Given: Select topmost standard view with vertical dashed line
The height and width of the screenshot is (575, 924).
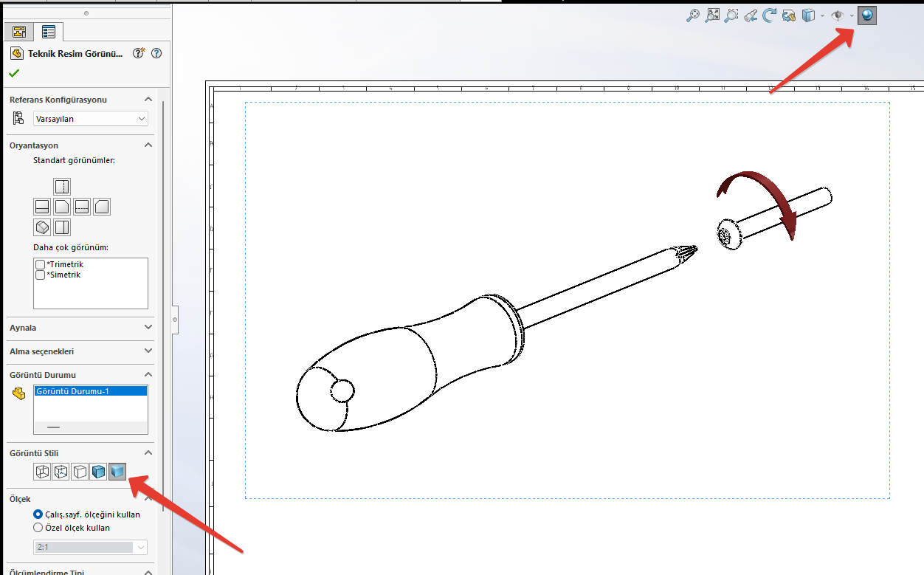Looking at the screenshot, I should (62, 186).
